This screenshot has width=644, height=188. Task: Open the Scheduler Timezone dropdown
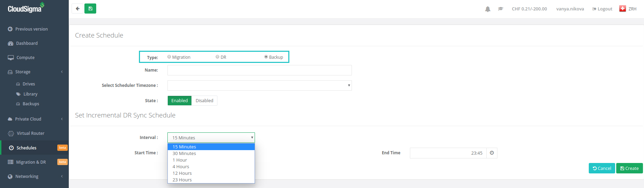click(x=259, y=85)
